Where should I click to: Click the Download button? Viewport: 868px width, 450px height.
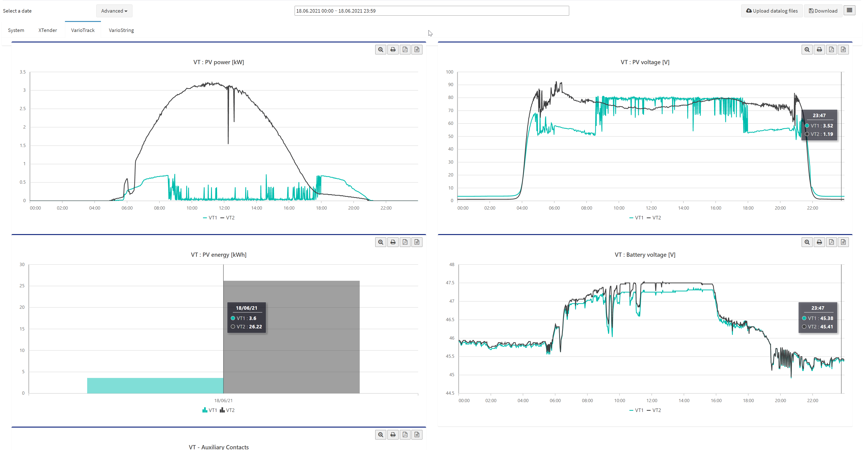(x=823, y=11)
